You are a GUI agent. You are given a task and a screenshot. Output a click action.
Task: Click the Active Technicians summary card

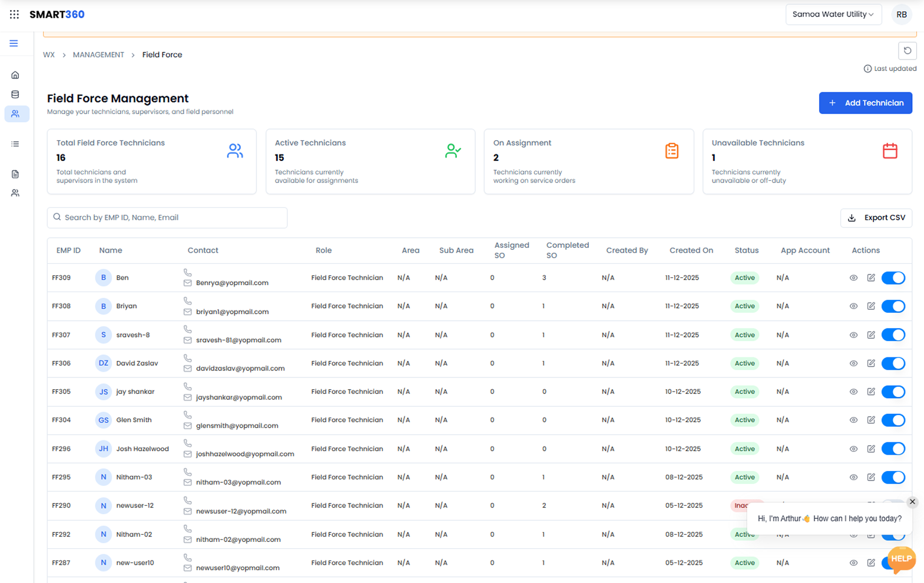[x=370, y=161]
